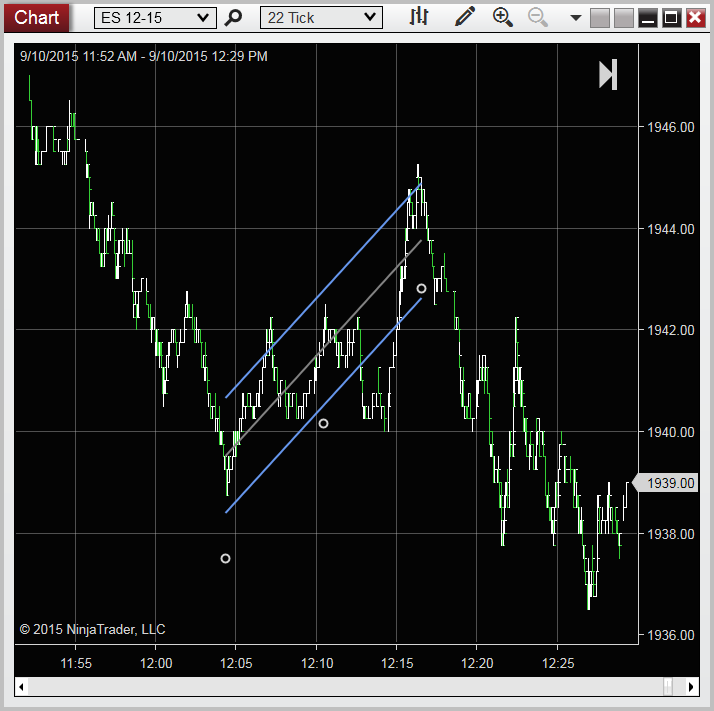Click the scrollbar right arrow
The height and width of the screenshot is (711, 714).
(691, 686)
